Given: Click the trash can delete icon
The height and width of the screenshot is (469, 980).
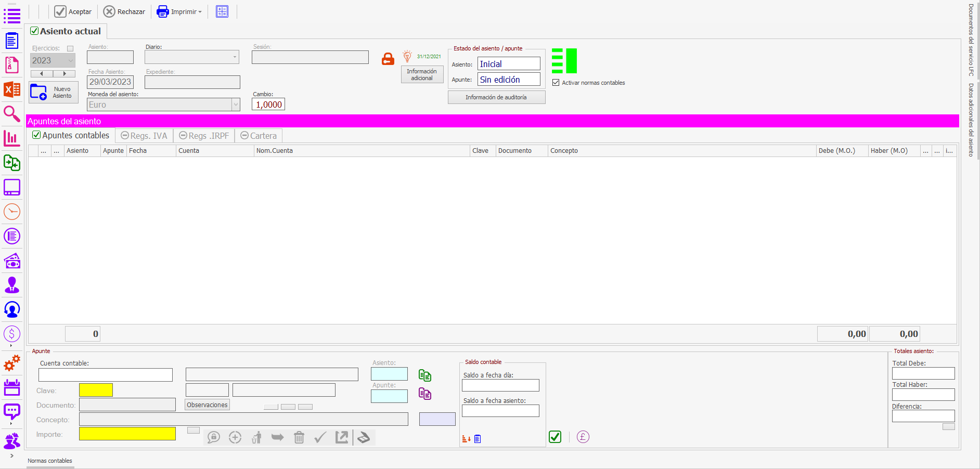Looking at the screenshot, I should [x=299, y=437].
